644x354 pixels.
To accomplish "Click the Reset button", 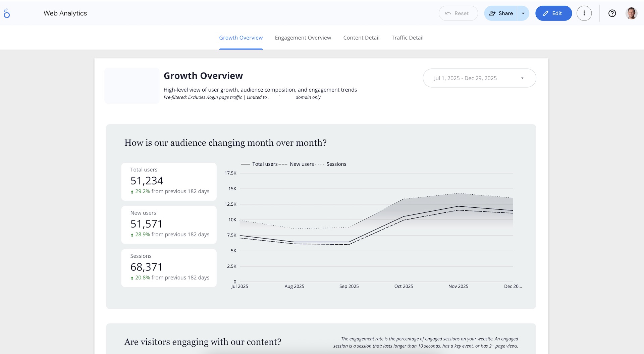I will pos(458,13).
